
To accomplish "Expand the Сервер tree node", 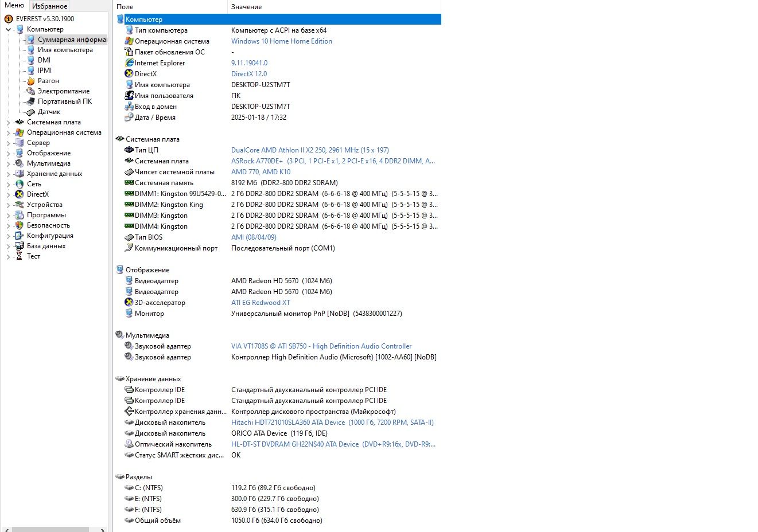I will [x=8, y=143].
